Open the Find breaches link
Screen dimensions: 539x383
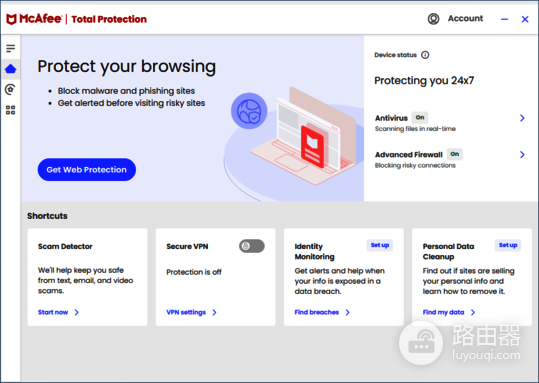coord(317,312)
